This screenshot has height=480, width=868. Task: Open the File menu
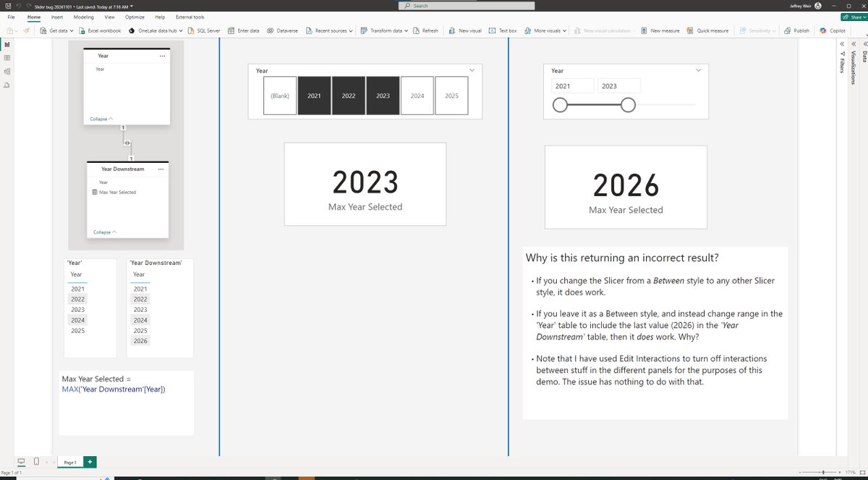tap(11, 17)
